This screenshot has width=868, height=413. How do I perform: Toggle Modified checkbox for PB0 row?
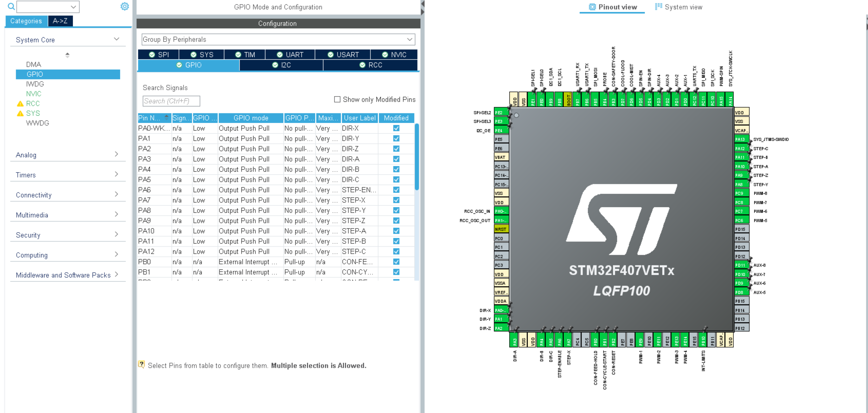(396, 262)
